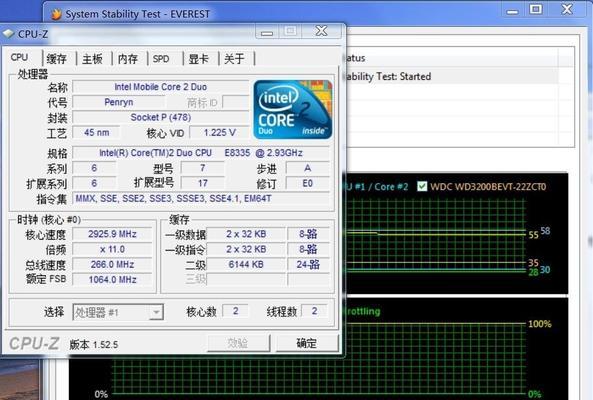Click the 24-路 cache associativity value
The height and width of the screenshot is (400, 593).
coord(308,264)
